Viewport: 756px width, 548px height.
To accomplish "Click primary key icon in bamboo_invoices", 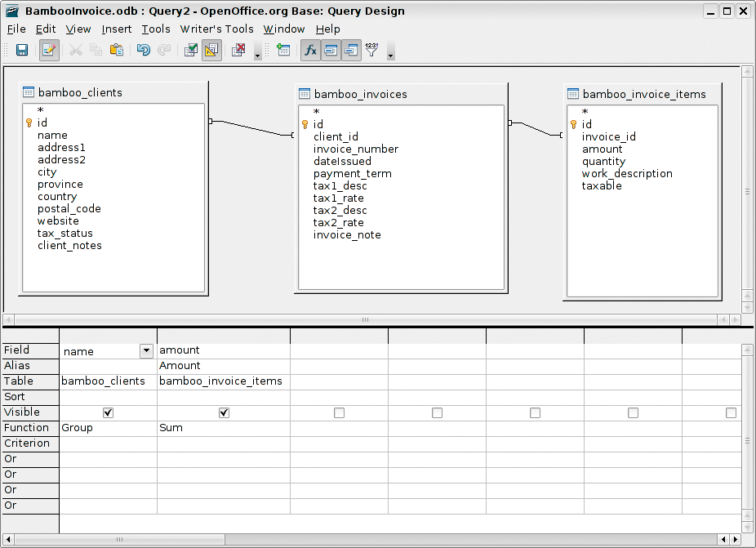I will pos(305,124).
